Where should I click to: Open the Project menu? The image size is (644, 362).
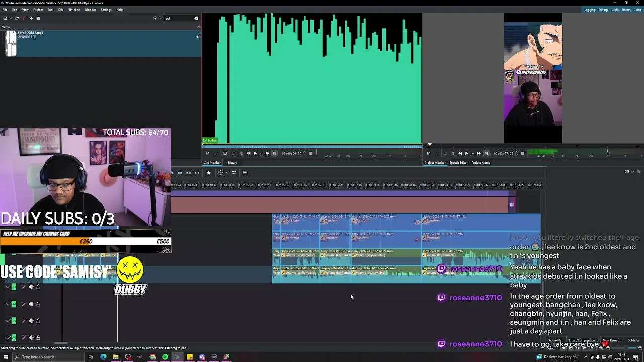pyautogui.click(x=38, y=10)
